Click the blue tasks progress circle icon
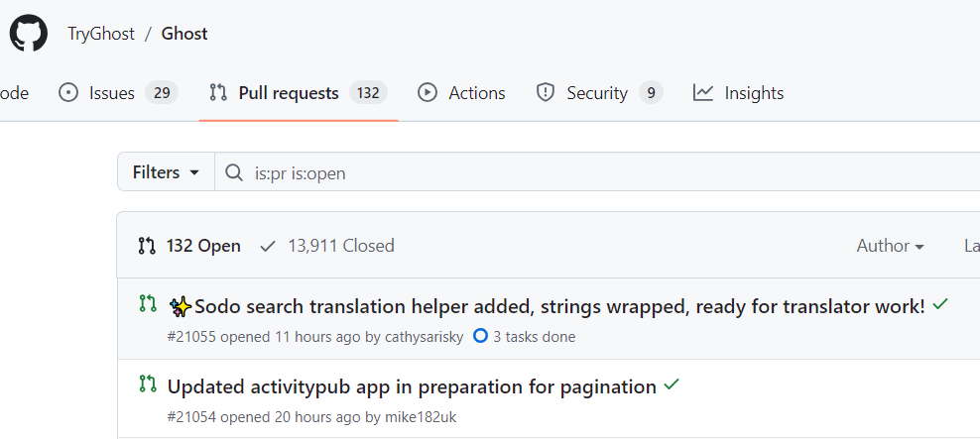 pos(480,337)
